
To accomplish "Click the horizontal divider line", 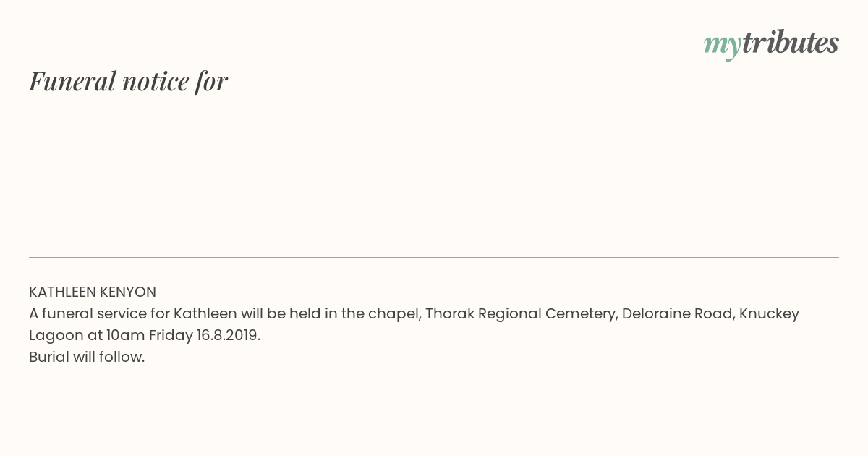I will (434, 257).
